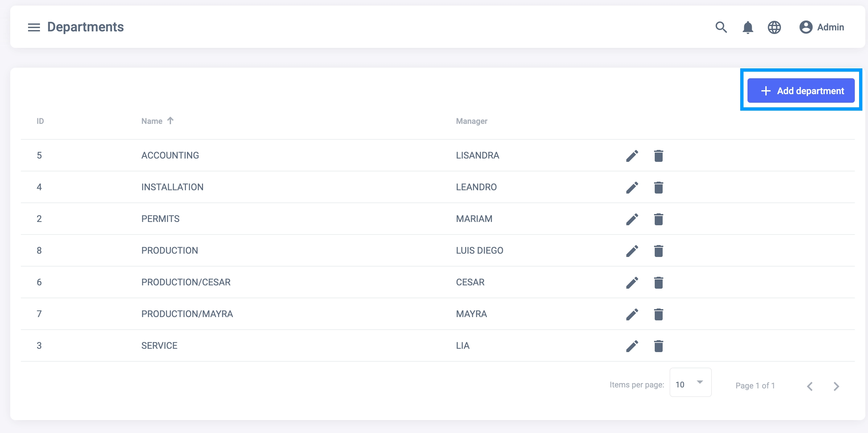Screen dimensions: 868x433
Task: Delete the INSTALLATION department
Action: pos(658,187)
